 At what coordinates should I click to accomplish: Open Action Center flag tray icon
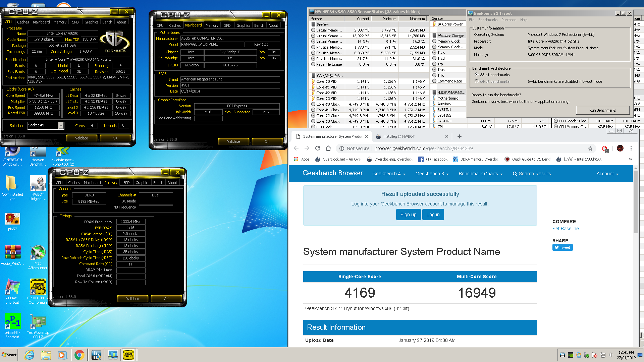(595, 355)
